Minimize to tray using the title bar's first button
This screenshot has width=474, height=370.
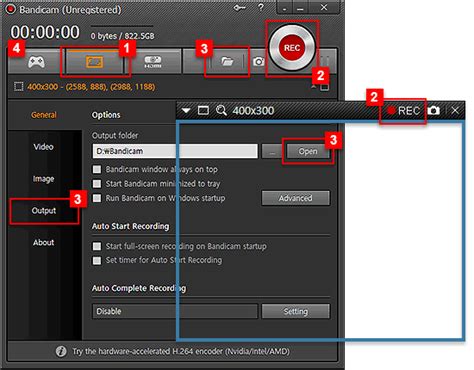pyautogui.click(x=284, y=8)
